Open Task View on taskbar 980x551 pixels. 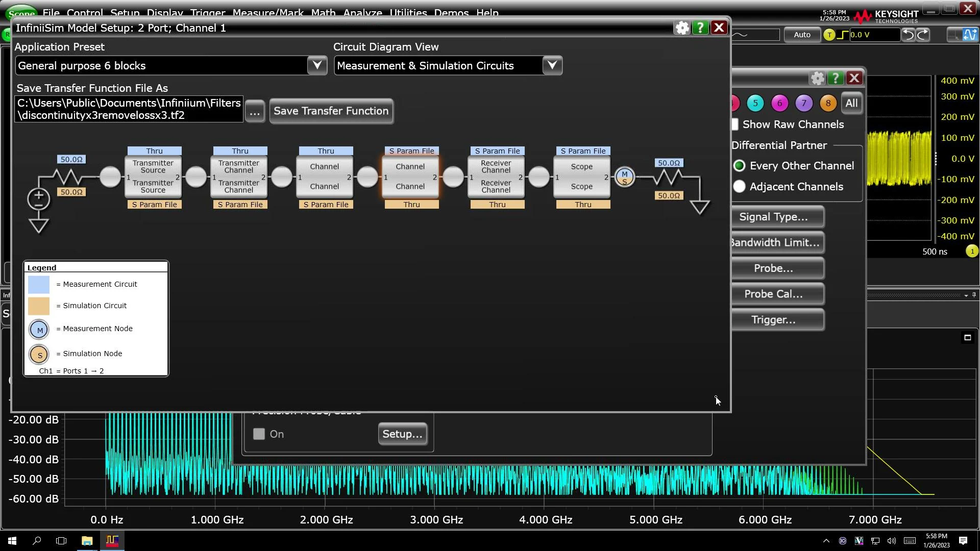click(x=61, y=541)
